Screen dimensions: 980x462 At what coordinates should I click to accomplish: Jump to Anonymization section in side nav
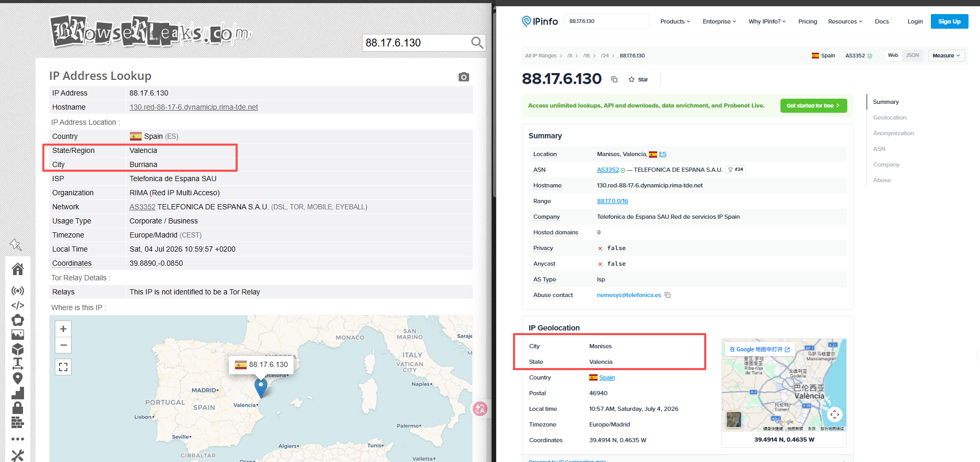click(x=893, y=133)
